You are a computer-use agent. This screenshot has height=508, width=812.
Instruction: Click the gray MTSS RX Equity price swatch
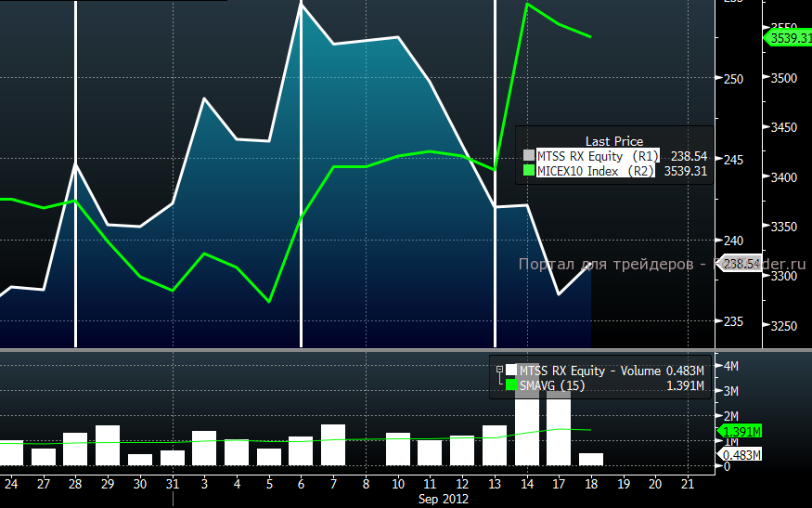coord(529,156)
